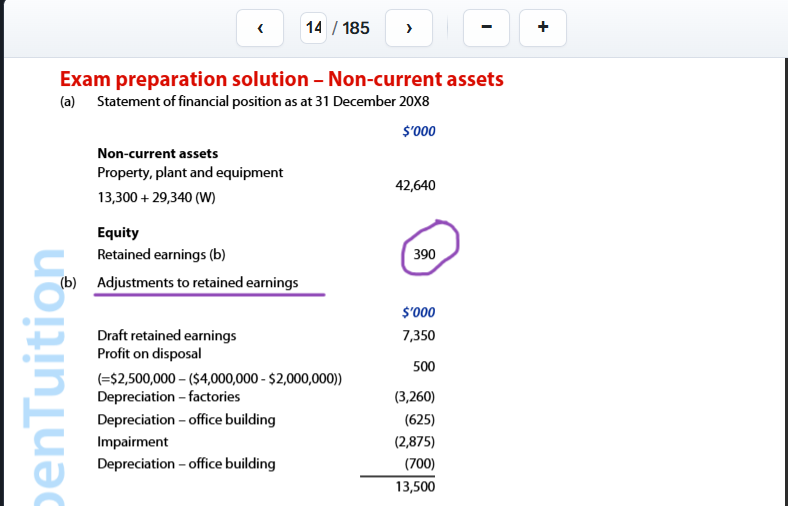Click the total page count 185
788x506 pixels.
point(356,28)
